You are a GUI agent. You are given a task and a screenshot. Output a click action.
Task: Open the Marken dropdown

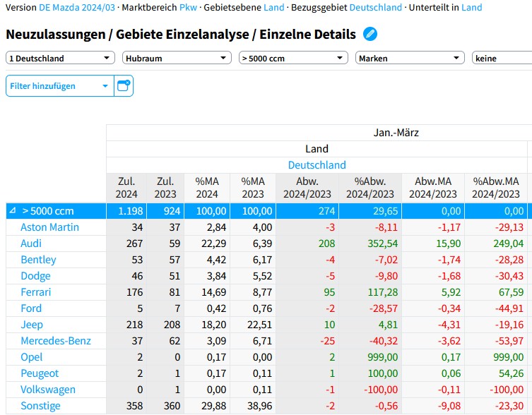(x=409, y=59)
